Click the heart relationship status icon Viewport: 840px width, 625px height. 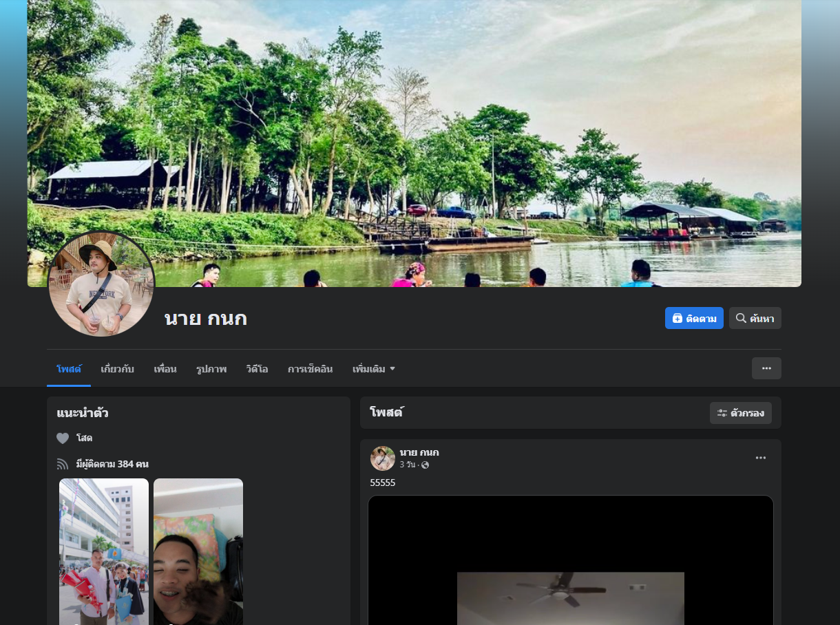tap(63, 438)
